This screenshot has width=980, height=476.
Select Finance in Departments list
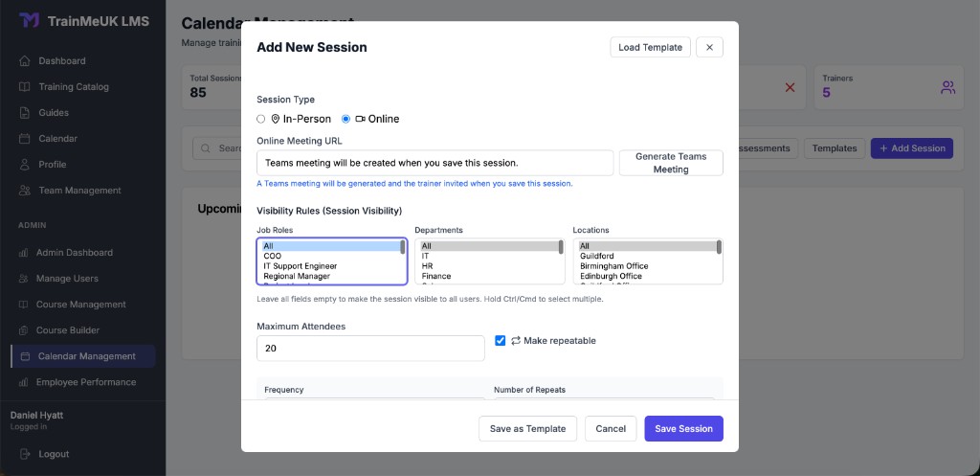point(489,276)
